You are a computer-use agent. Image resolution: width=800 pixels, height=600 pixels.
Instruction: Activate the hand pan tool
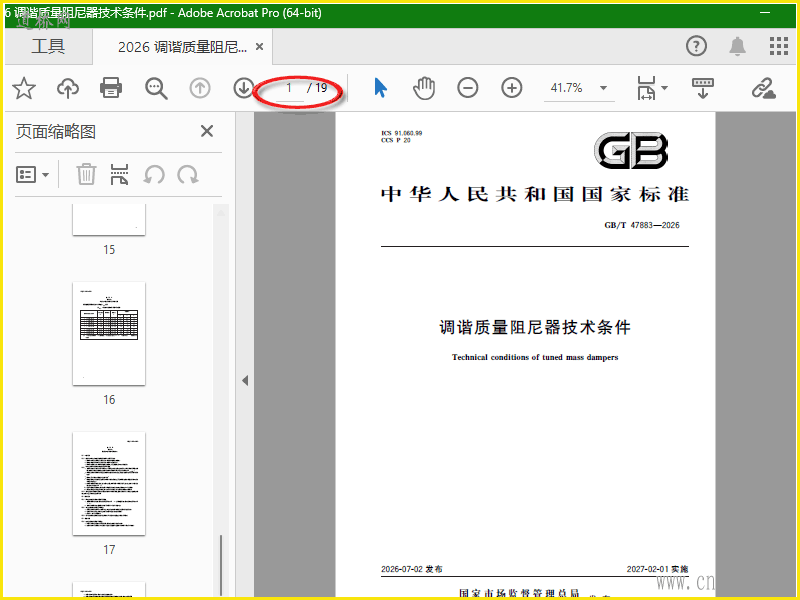coord(424,88)
